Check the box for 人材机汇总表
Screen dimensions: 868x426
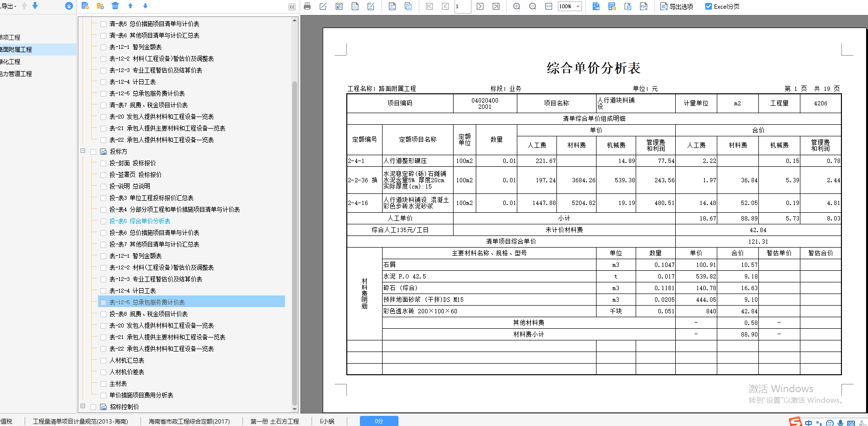[x=103, y=360]
